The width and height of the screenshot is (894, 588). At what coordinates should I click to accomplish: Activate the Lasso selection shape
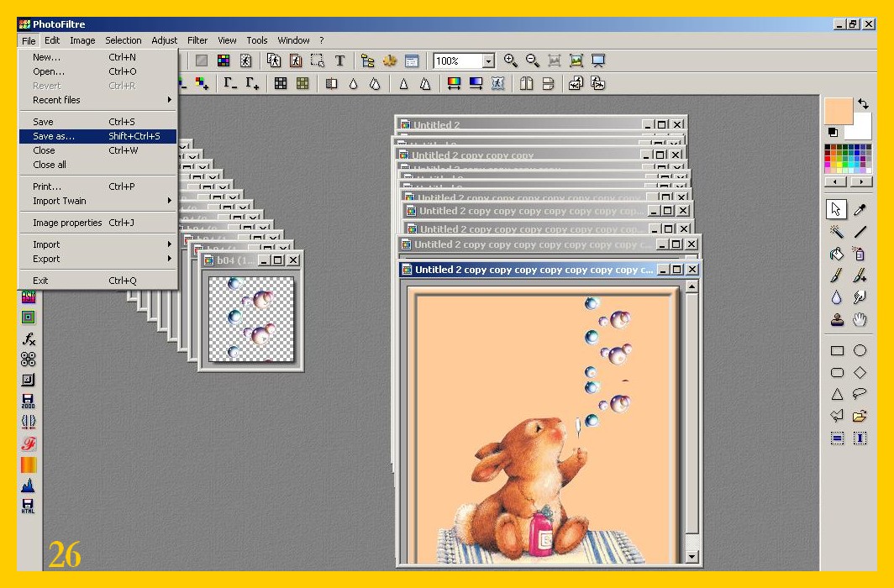pos(860,394)
